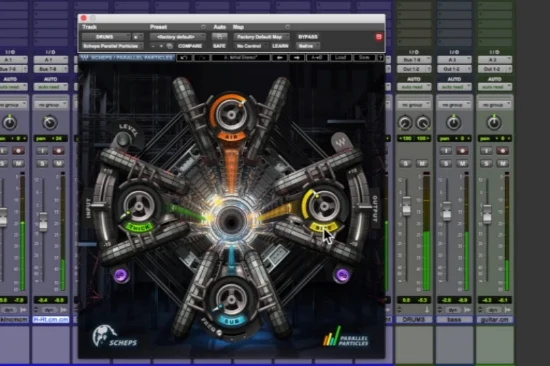
Task: Open the Map section menu arrow
Action: (x=288, y=27)
